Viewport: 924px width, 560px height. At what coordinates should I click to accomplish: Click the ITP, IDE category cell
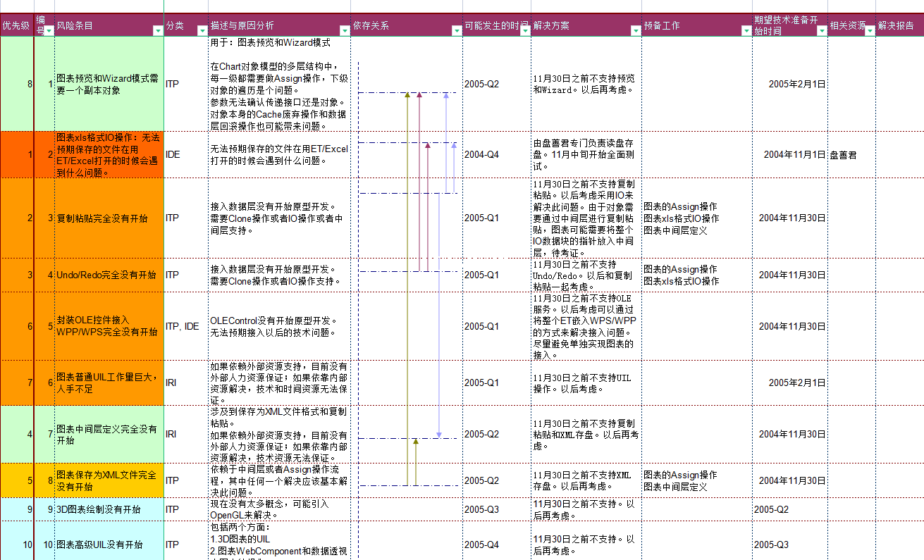186,326
